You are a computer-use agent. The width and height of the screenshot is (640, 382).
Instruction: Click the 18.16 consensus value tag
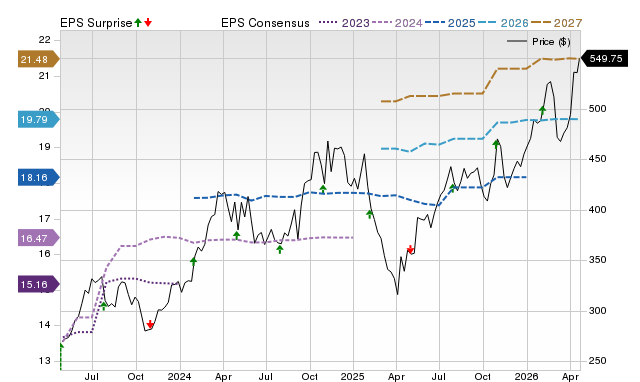click(x=38, y=178)
